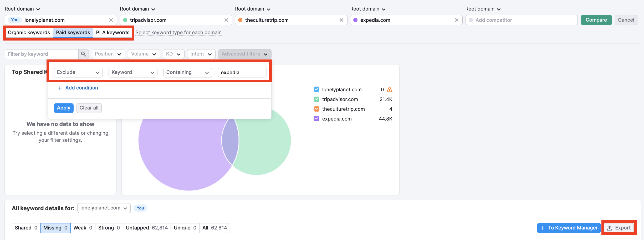The height and width of the screenshot is (240, 644).
Task: Uncheck tripadvisor.com in chart legend
Action: coord(316,99)
